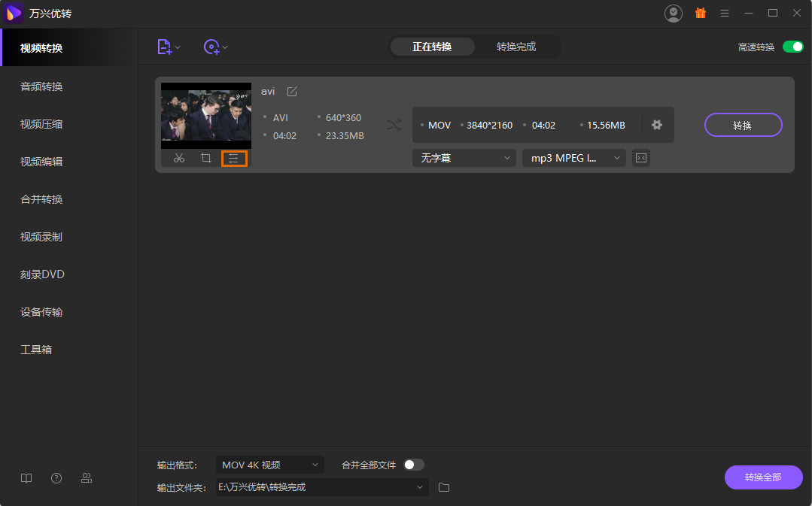812x506 pixels.
Task: Switch to the 转换完成 tab
Action: (516, 47)
